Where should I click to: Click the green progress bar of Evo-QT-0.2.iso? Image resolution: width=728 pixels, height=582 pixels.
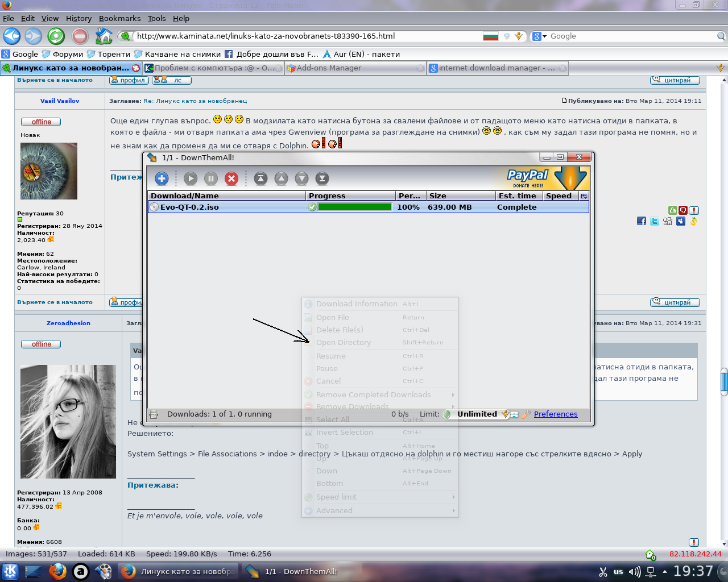point(355,207)
